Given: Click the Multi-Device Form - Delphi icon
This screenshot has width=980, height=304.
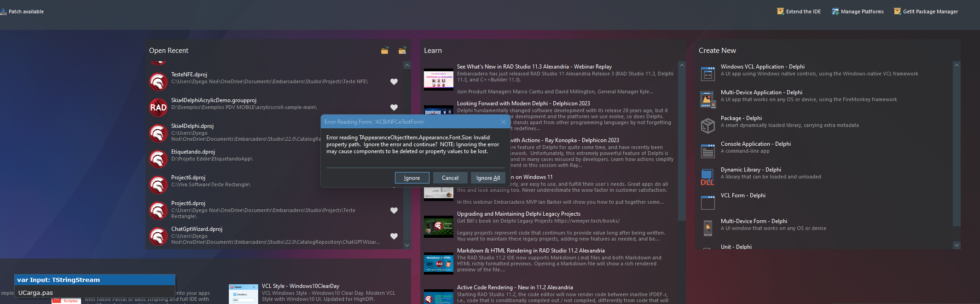Looking at the screenshot, I should click(707, 228).
